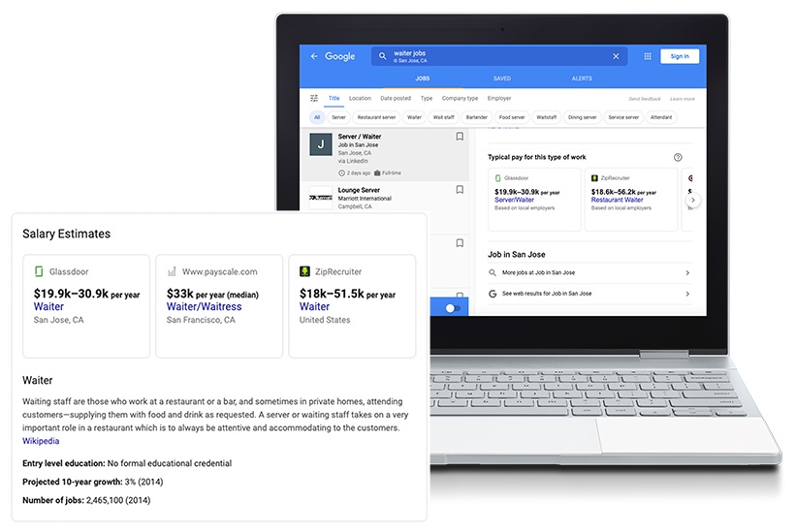Click the Glassdoor logo icon in Salary Estimates

(39, 271)
